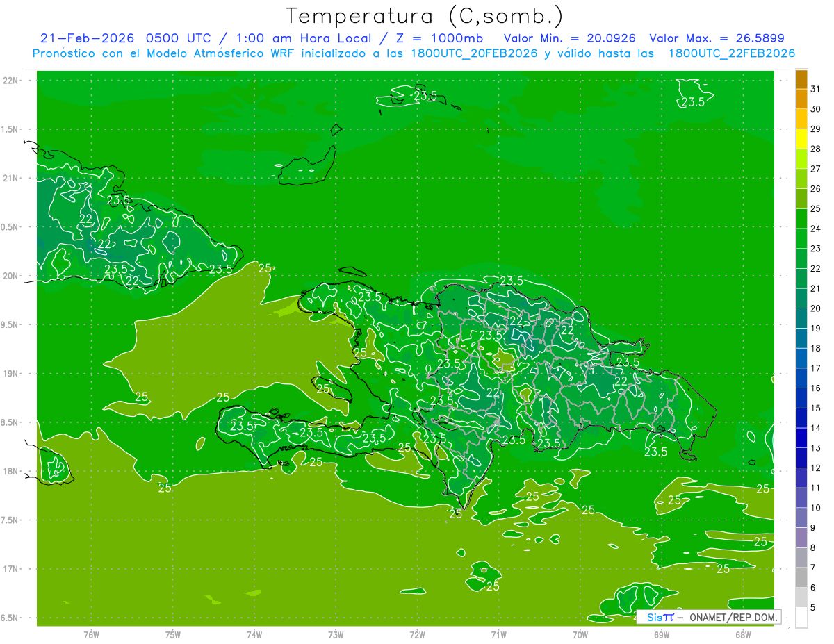Pick the yellow swatch between 28 and 29

801,139
